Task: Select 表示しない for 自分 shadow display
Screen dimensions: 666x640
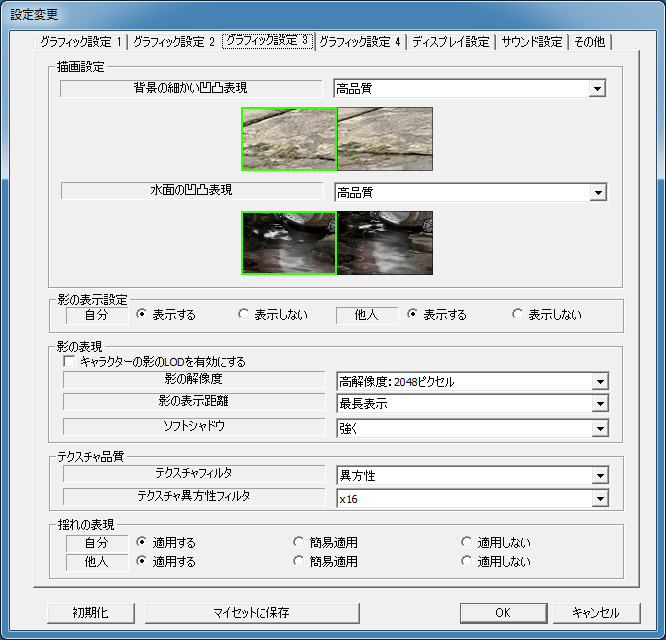Action: [244, 315]
